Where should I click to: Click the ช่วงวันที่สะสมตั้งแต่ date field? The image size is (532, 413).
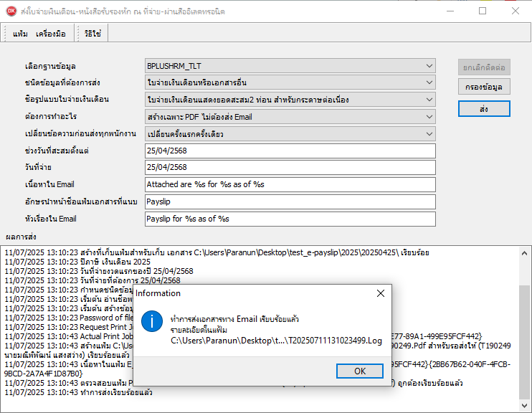coord(289,151)
